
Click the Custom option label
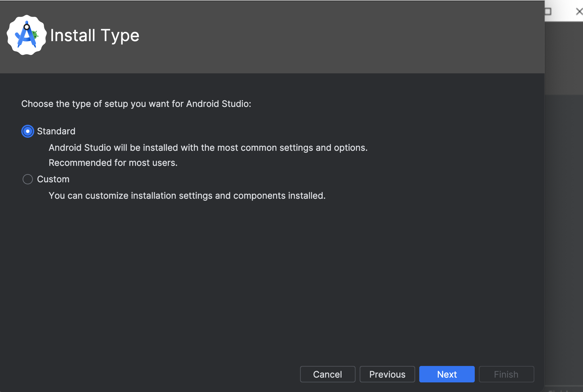click(53, 179)
